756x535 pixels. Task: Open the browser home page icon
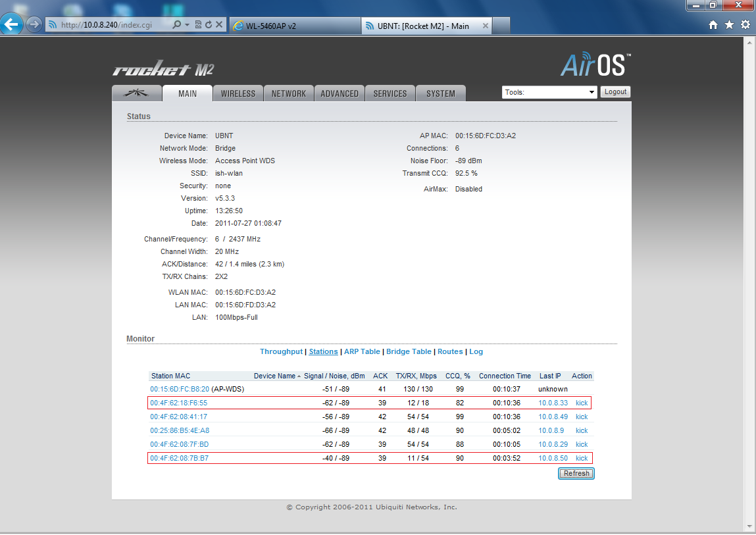[x=713, y=25]
